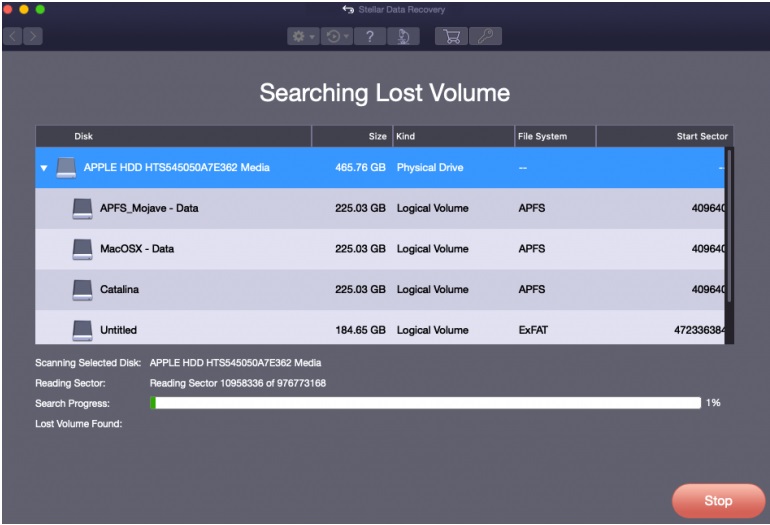770x525 pixels.
Task: Maximize the window with the green button
Action: [x=40, y=9]
